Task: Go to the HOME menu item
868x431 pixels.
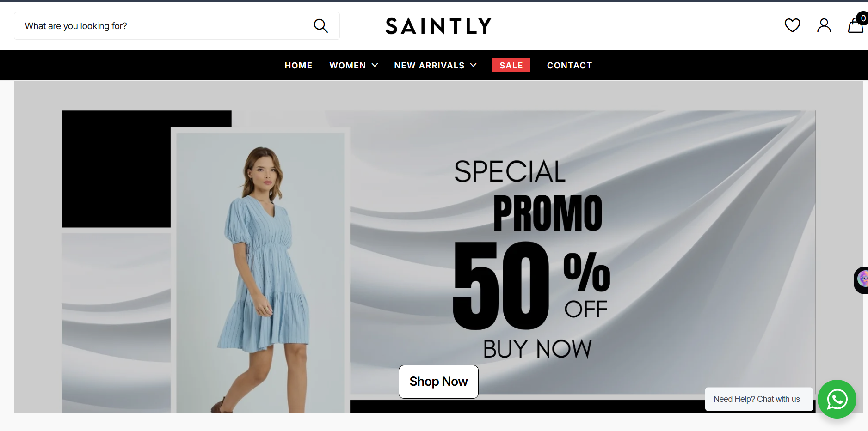Action: coord(298,66)
